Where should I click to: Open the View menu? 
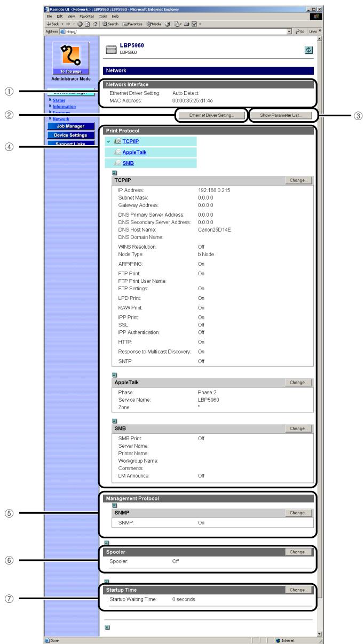pos(71,17)
